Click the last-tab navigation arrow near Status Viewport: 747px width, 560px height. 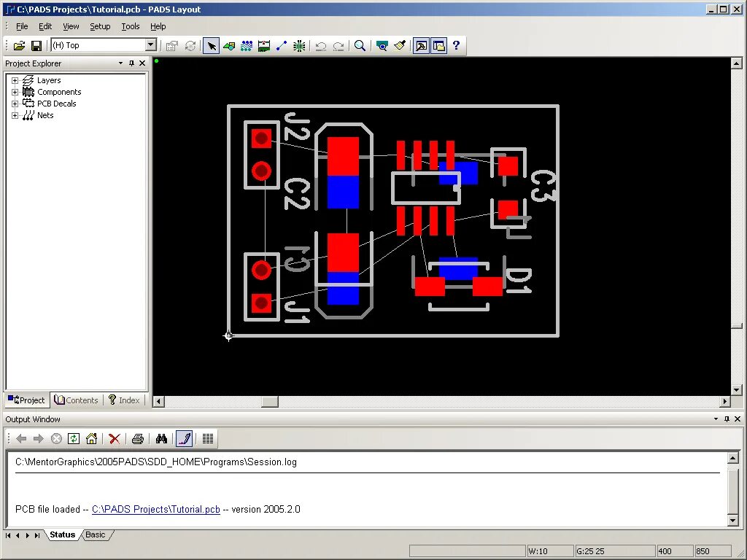[37, 535]
